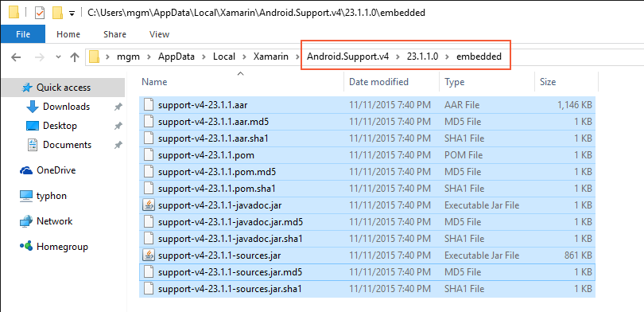Open Customize Quick Access Toolbar dropdown
Screen dimensions: 644x312
click(72, 14)
